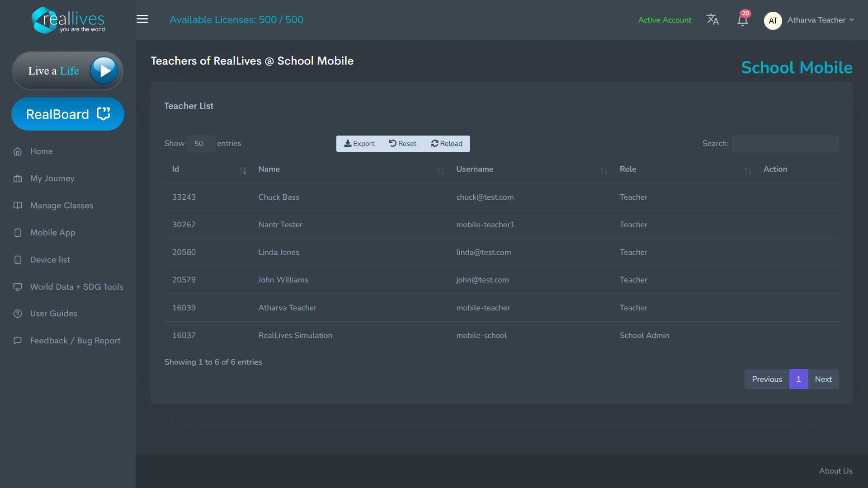The image size is (868, 488).
Task: Click the School Admin role cell
Action: (644, 336)
